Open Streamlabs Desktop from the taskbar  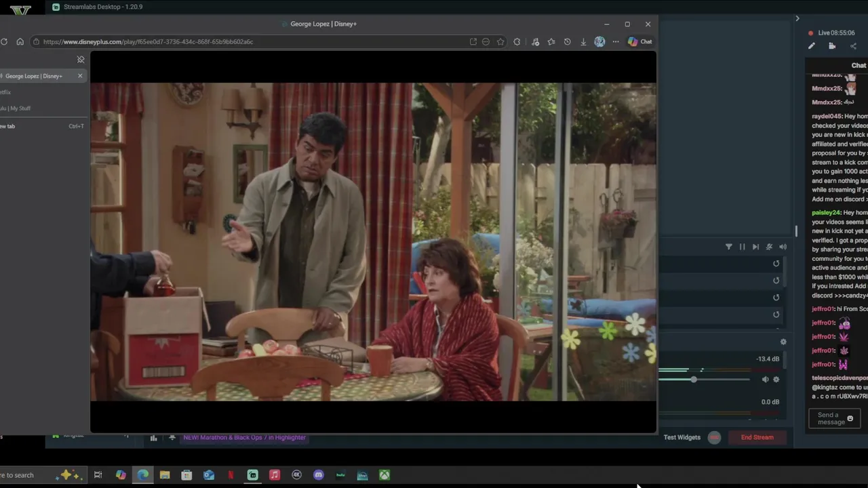pos(252,475)
